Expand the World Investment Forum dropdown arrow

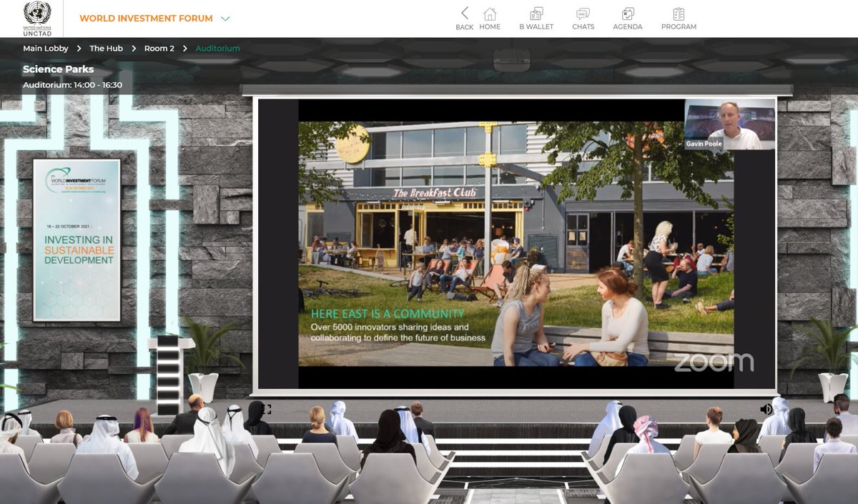[225, 19]
